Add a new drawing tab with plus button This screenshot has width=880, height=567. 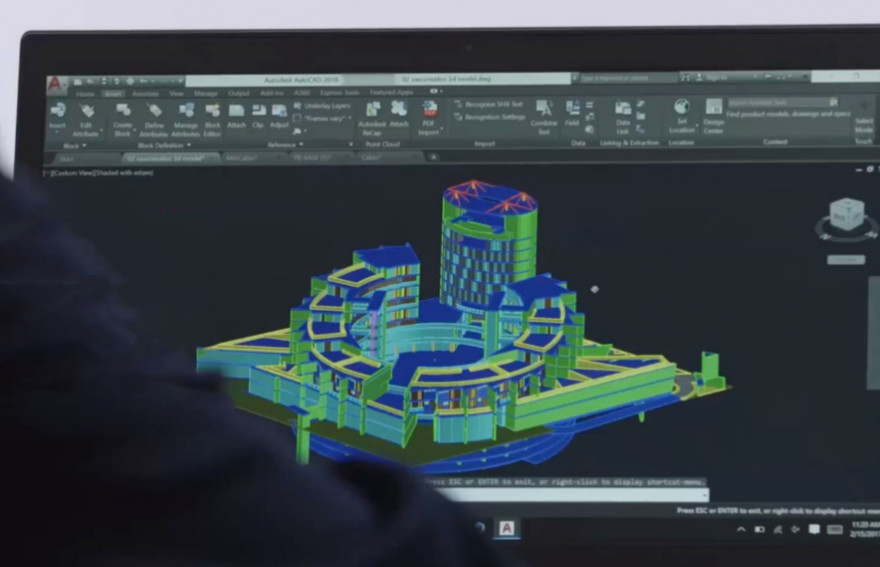(x=433, y=157)
